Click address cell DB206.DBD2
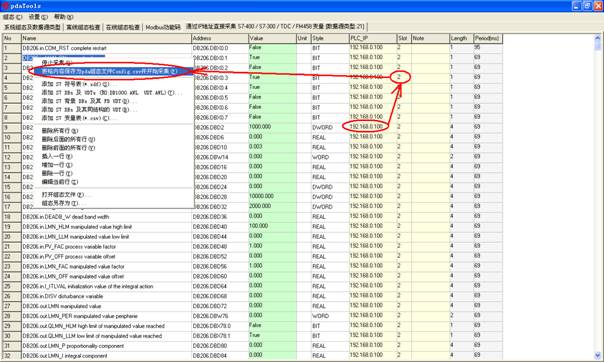Image resolution: width=604 pixels, height=362 pixels. point(220,127)
